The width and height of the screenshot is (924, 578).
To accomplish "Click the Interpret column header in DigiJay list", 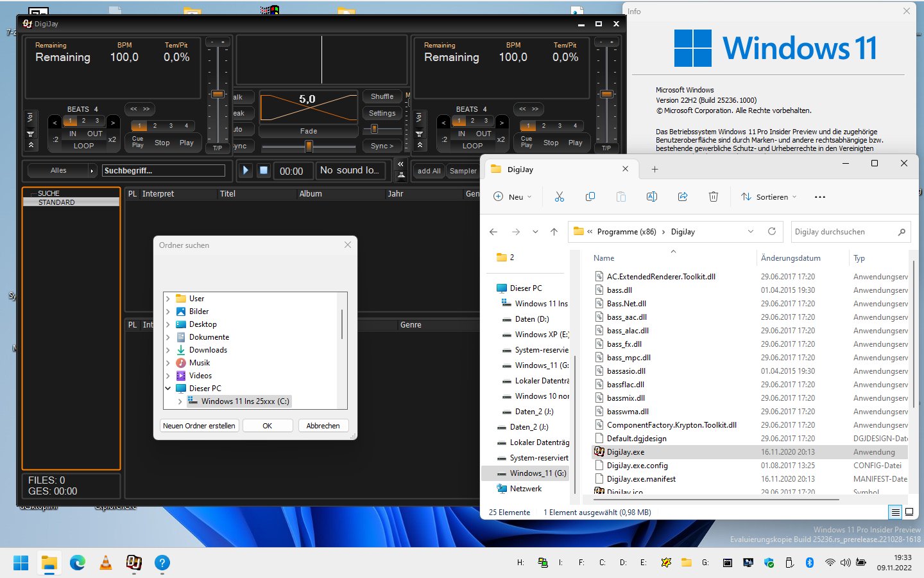I will (158, 194).
